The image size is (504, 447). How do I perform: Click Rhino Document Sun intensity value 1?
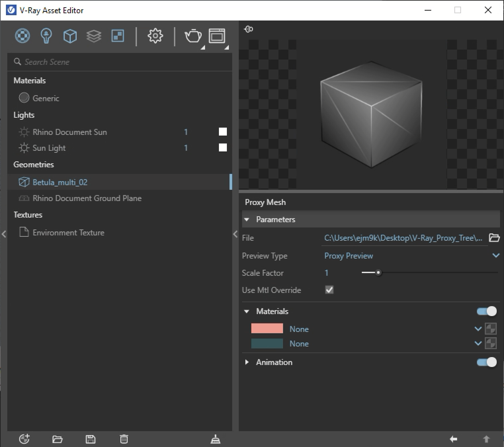pos(186,132)
